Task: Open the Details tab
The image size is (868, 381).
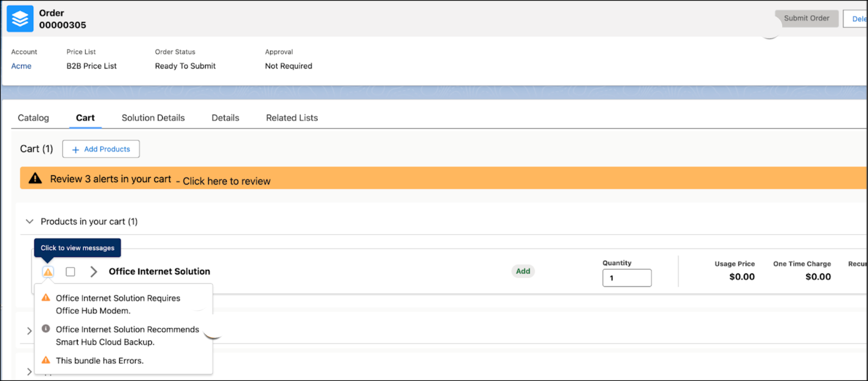Action: 225,118
